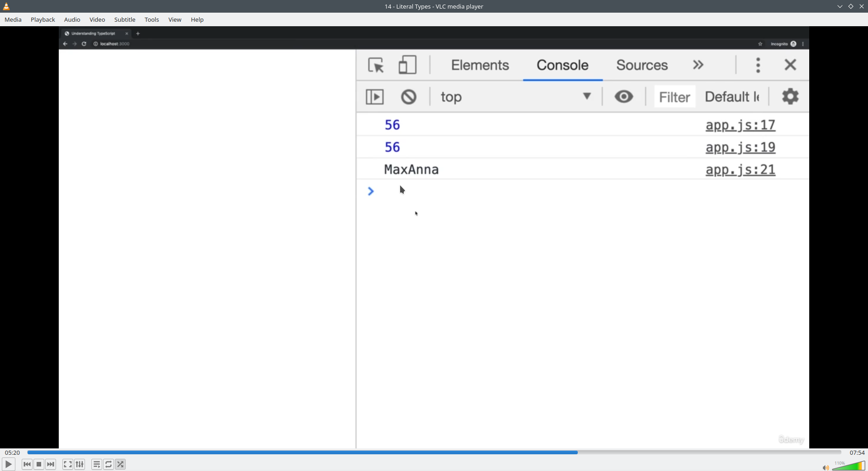868x471 pixels.
Task: Skip to next media in playlist
Action: (51, 464)
